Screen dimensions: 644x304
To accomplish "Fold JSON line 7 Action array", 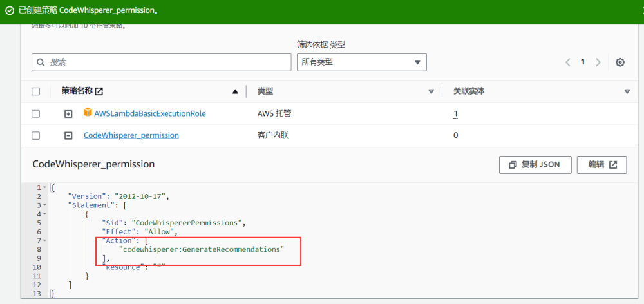I will click(44, 240).
